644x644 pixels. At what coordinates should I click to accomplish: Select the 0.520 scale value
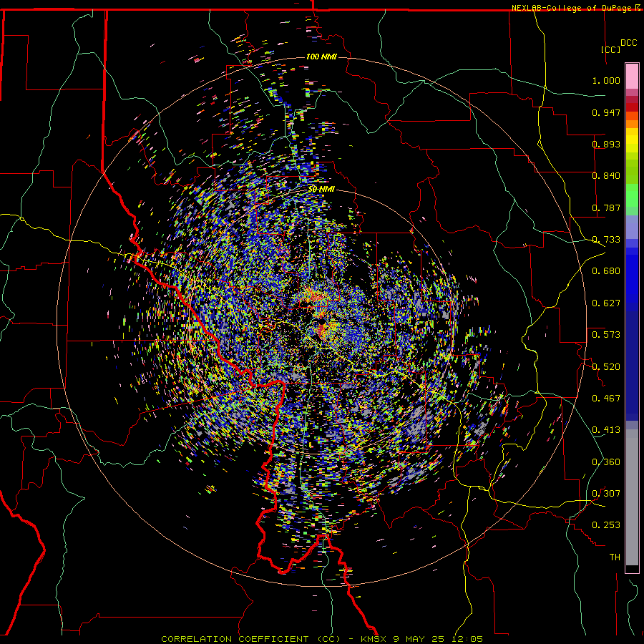click(606, 367)
